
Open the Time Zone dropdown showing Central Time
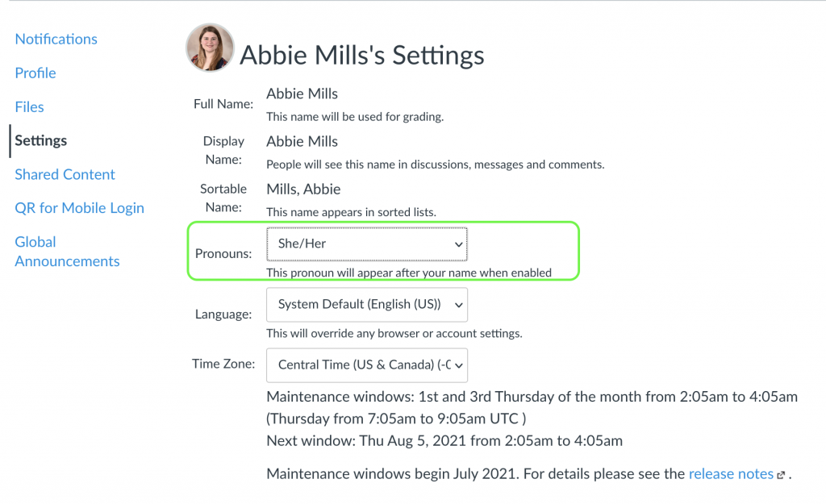point(367,364)
